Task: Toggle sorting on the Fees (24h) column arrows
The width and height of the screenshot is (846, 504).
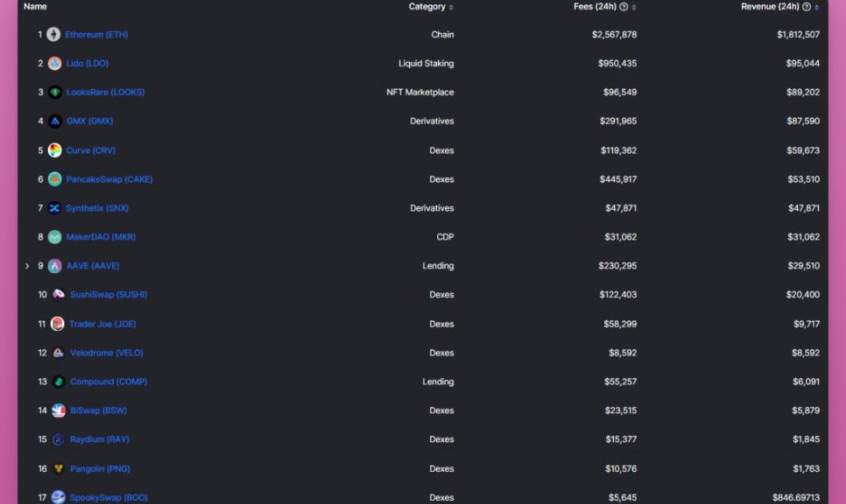Action: tap(634, 7)
